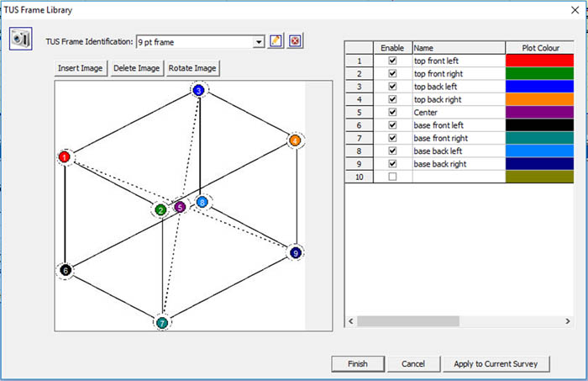Select red node 1 in the frame diagram
The width and height of the screenshot is (588, 381).
click(x=65, y=157)
